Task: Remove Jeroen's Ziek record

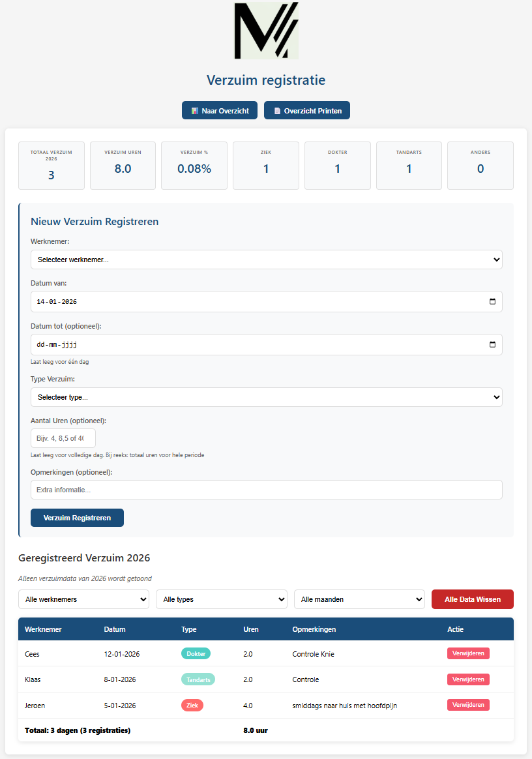Action: point(468,705)
